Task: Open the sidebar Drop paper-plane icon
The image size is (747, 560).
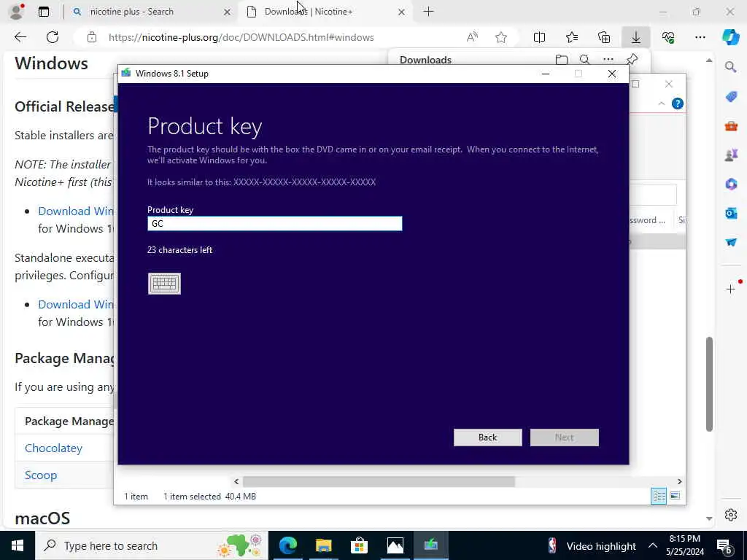Action: tap(731, 242)
